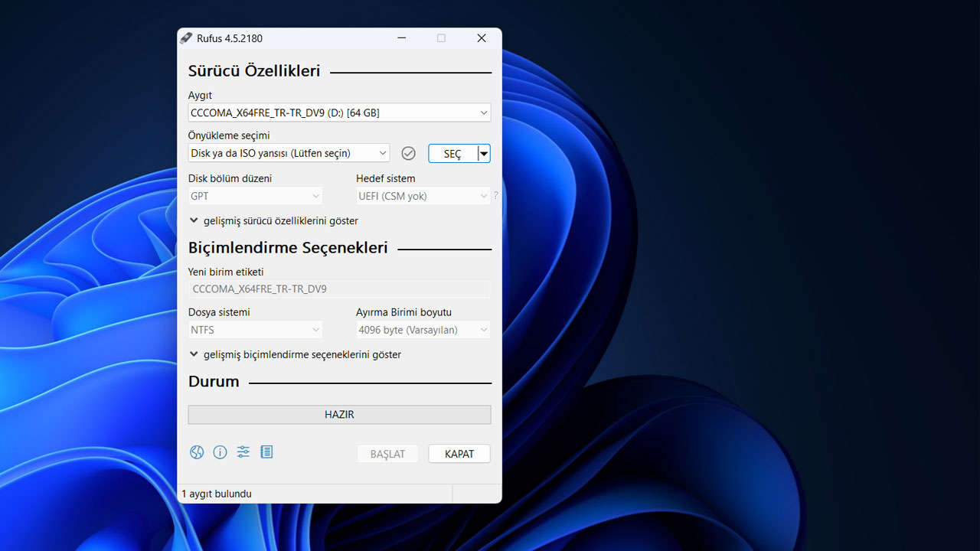Click the checksum checkmark icon
Image resolution: width=980 pixels, height=551 pixels.
409,153
